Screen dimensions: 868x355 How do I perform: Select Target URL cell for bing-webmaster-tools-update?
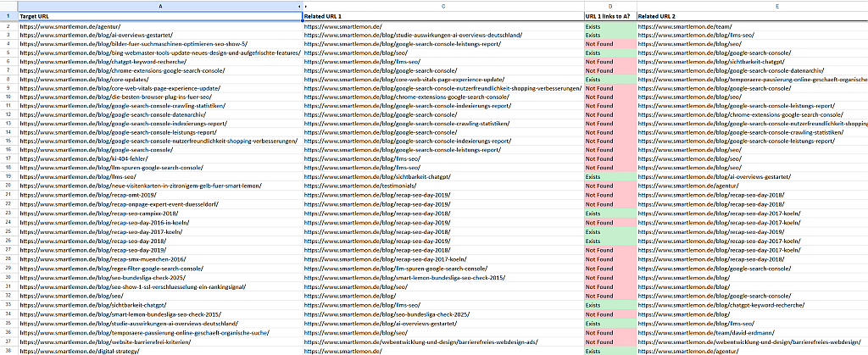coord(160,53)
